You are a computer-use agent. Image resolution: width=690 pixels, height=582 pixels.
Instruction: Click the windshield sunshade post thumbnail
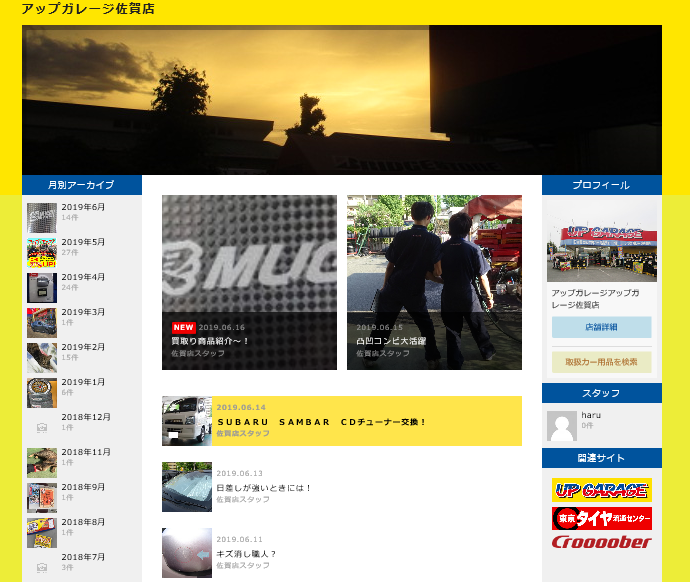tap(187, 487)
